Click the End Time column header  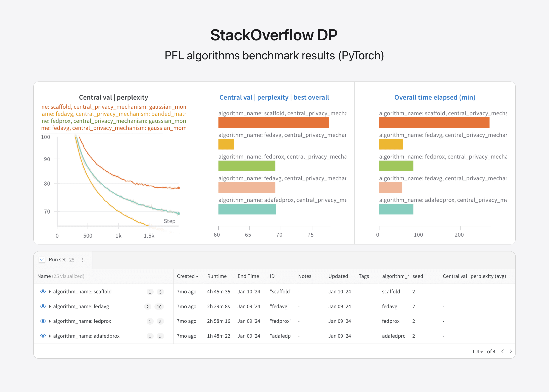(x=248, y=276)
